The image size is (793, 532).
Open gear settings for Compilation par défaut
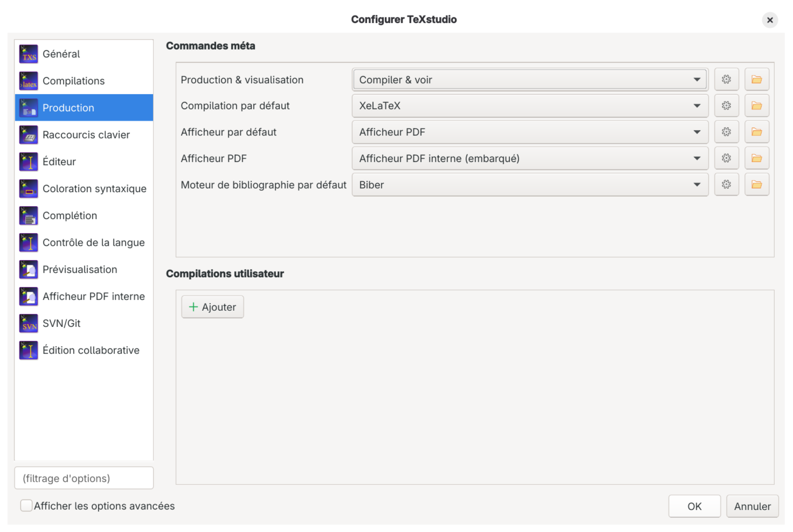(726, 105)
